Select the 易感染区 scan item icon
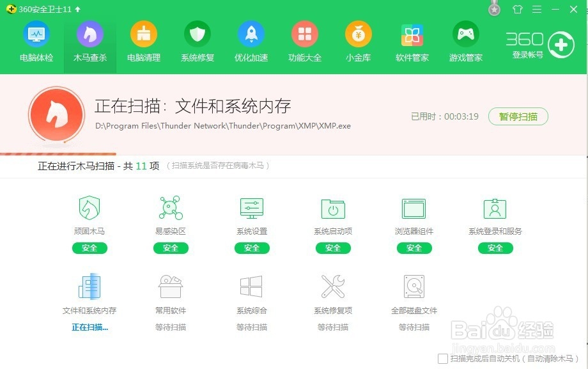The width and height of the screenshot is (588, 369). [x=171, y=208]
